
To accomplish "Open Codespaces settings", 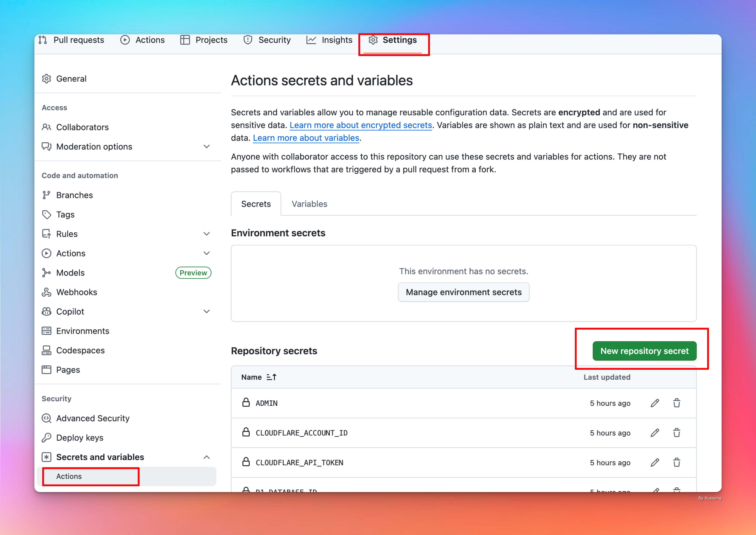I will pos(128,350).
